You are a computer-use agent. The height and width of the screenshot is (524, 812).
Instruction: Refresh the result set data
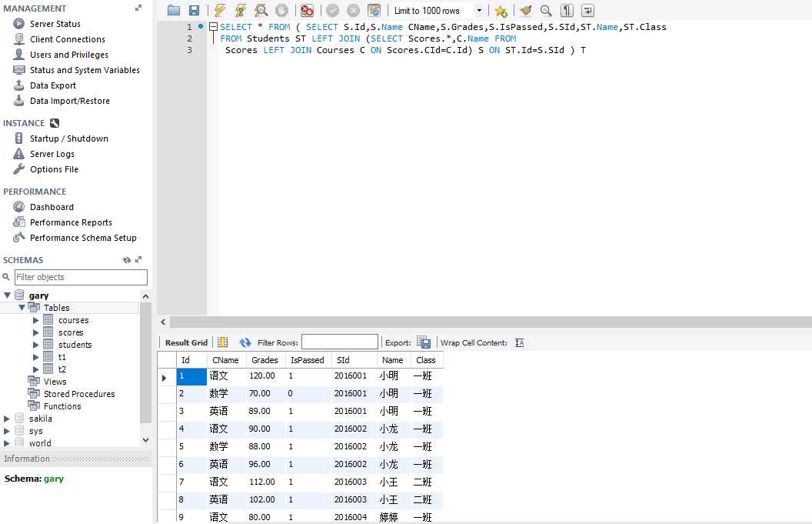pos(245,342)
